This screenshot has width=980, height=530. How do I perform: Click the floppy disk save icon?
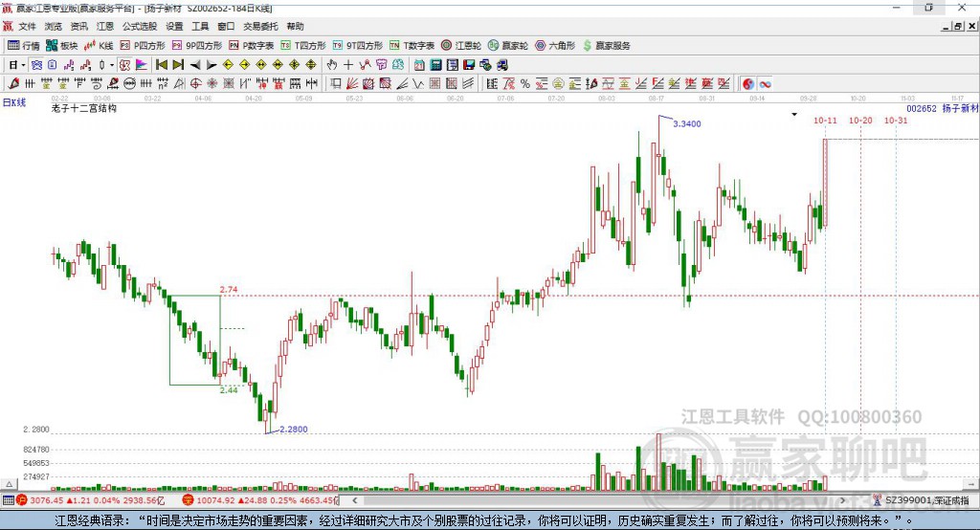tap(469, 65)
